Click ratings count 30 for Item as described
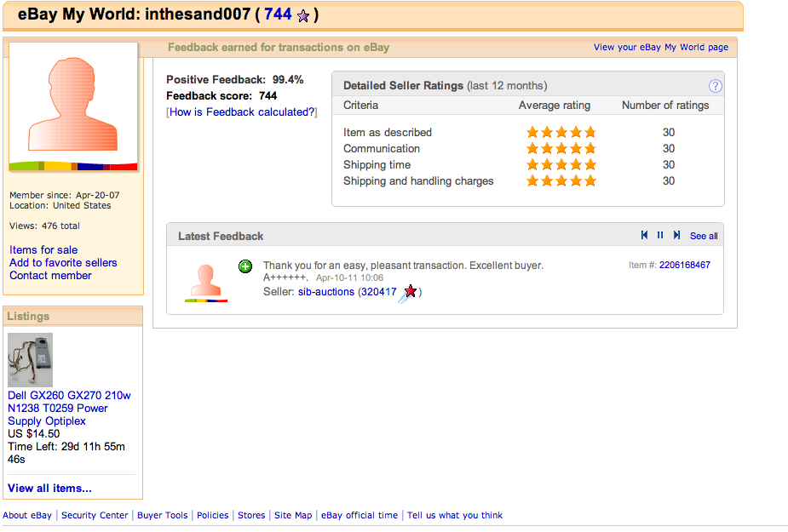 [x=669, y=133]
